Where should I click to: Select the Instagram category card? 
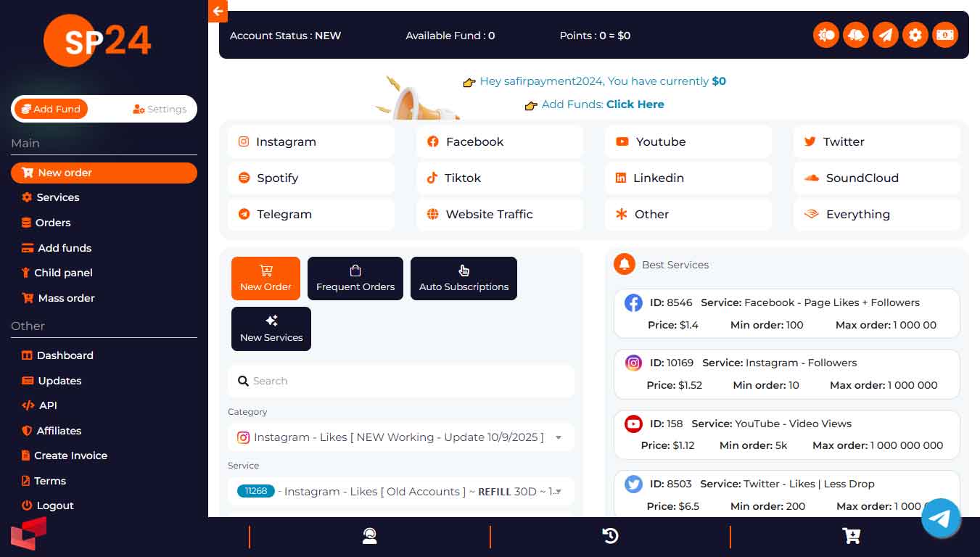tap(311, 141)
